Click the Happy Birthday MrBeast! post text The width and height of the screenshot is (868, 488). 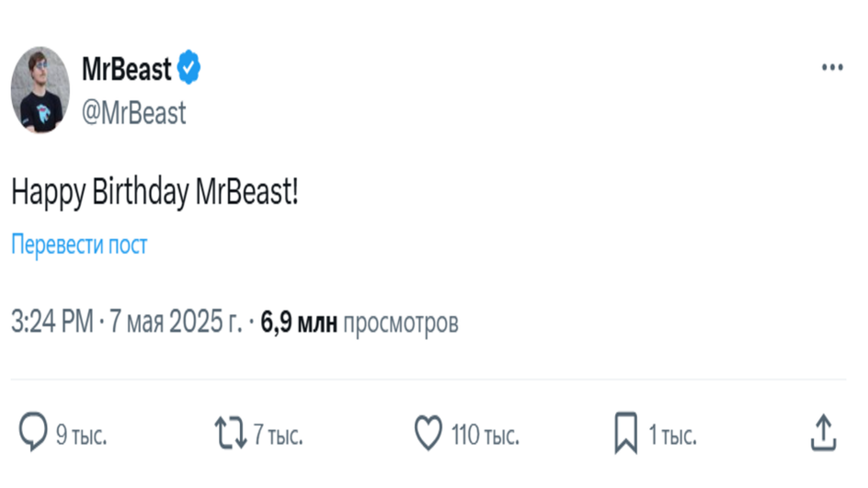click(x=155, y=193)
